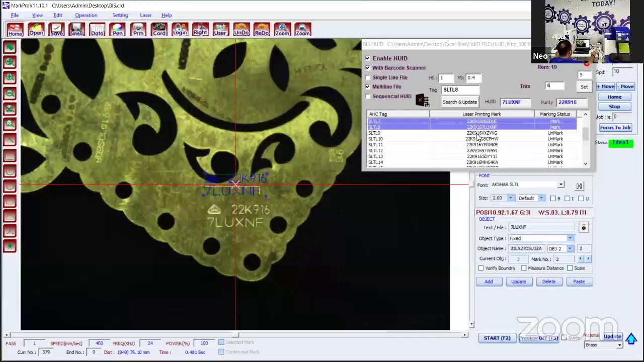Screen dimensions: 644x362
Task: Toggle the Scale checkbox
Action: pos(570,268)
